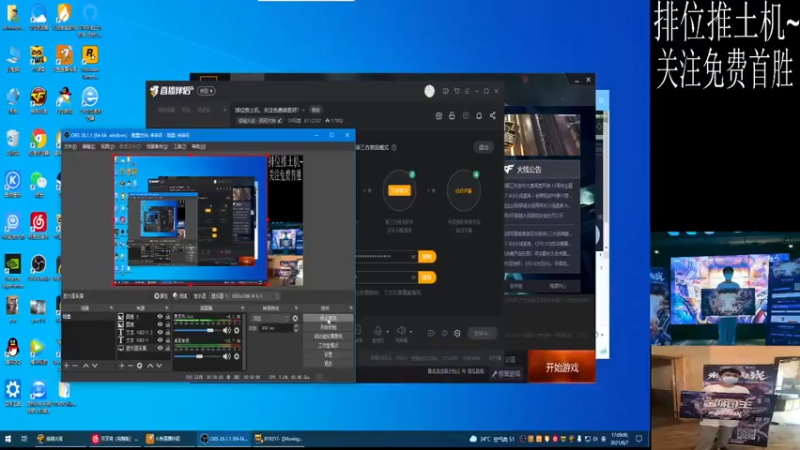Open 编辑(E) menu in OBS
The image size is (800, 450).
(x=89, y=146)
